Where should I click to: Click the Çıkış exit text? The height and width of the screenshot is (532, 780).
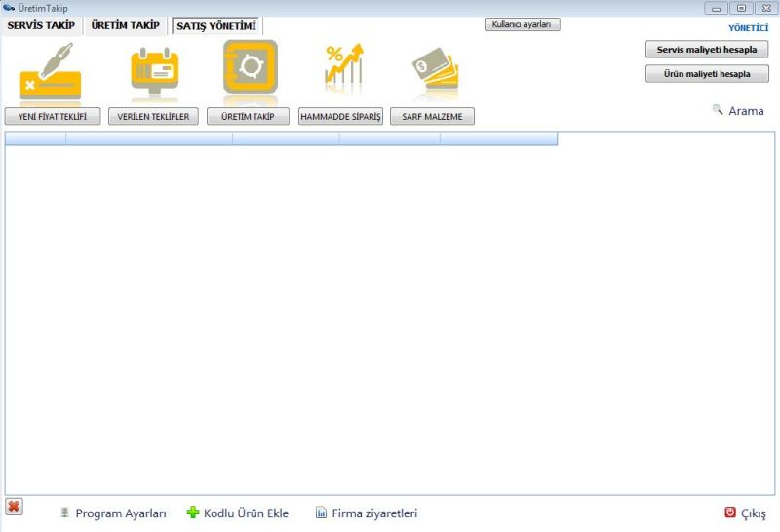754,513
